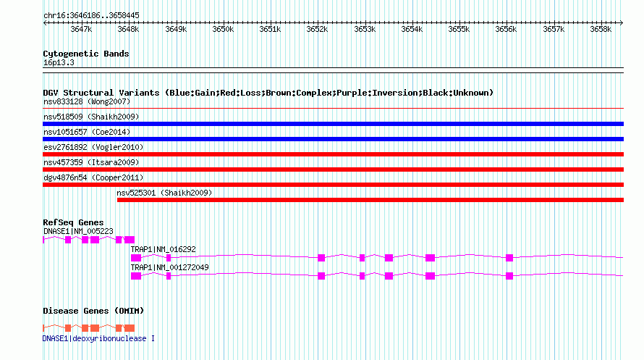The image size is (644, 360).
Task: Open the nsv518509 (Shaikh2009) variant label
Action: [91, 117]
